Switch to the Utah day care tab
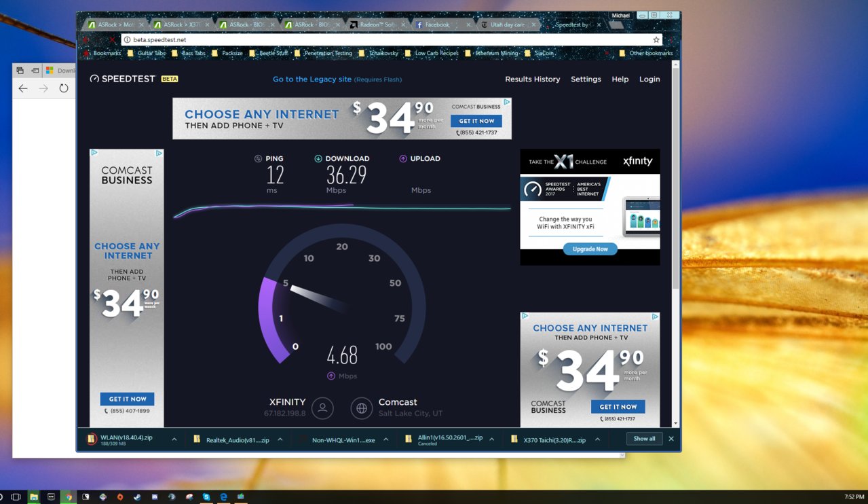Screen dimensions: 868x504 click(x=507, y=24)
